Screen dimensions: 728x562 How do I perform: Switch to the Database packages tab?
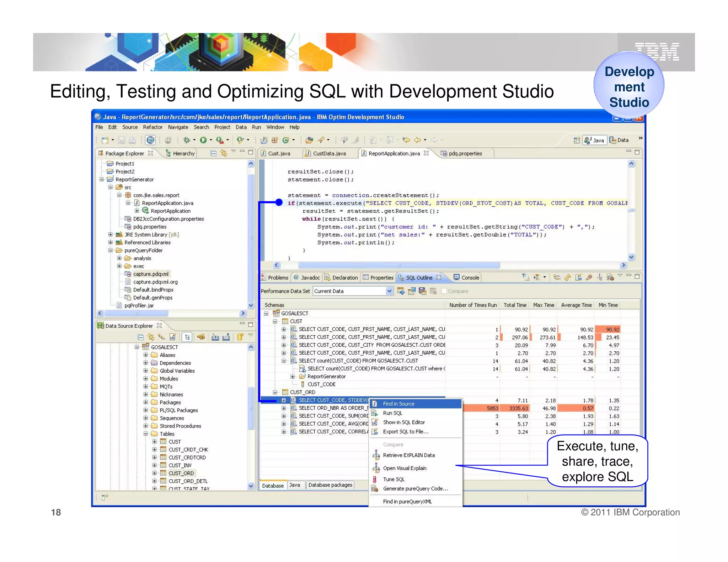pyautogui.click(x=330, y=485)
